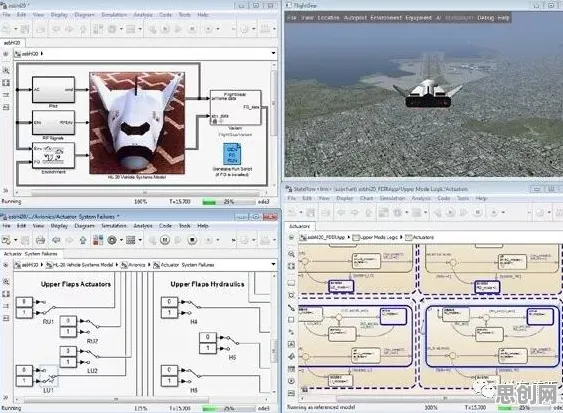The image size is (563, 413).
Task: Expand Model Explorer dropdown arrow in Actuator System Failures toolbar
Action: click(140, 240)
